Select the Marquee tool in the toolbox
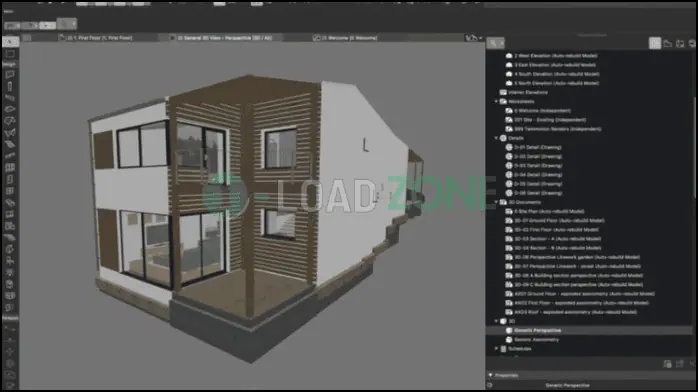The width and height of the screenshot is (698, 392). [10, 54]
